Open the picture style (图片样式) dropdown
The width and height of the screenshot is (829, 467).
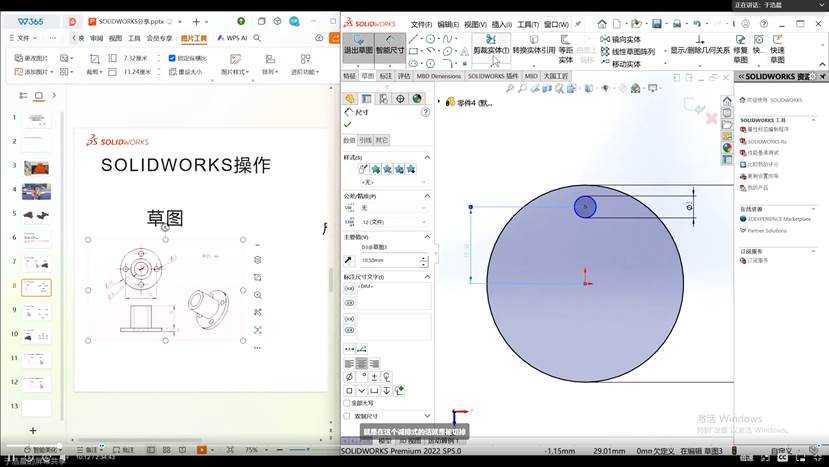coord(238,72)
